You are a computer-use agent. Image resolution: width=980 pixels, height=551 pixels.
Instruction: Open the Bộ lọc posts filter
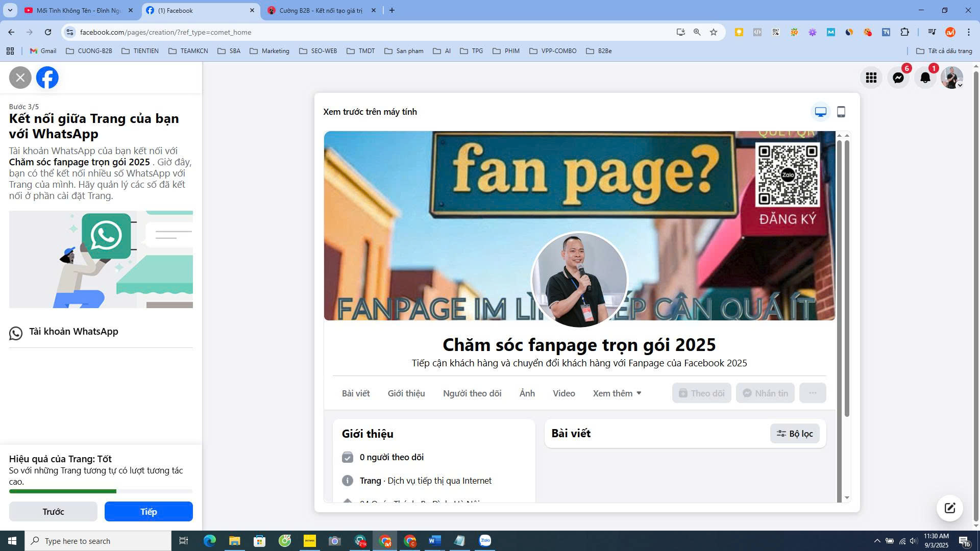coord(795,434)
